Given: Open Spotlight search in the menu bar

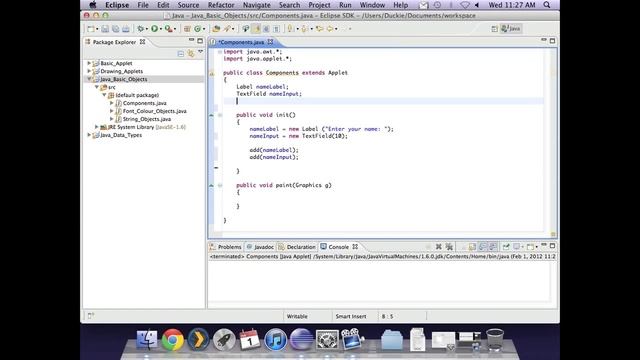Looking at the screenshot, I should tap(547, 5).
